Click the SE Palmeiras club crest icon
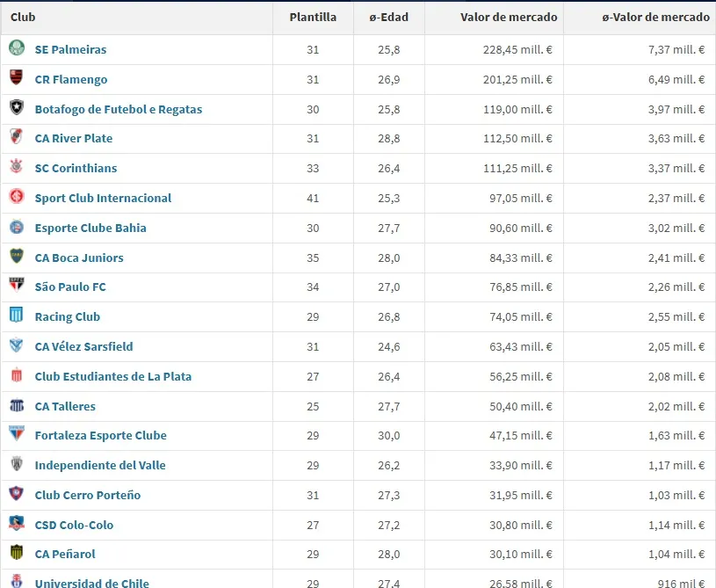716x588 pixels. (x=17, y=48)
